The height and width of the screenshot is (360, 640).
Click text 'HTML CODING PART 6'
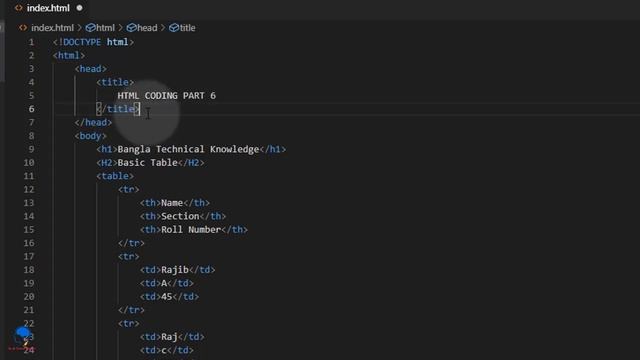point(167,96)
